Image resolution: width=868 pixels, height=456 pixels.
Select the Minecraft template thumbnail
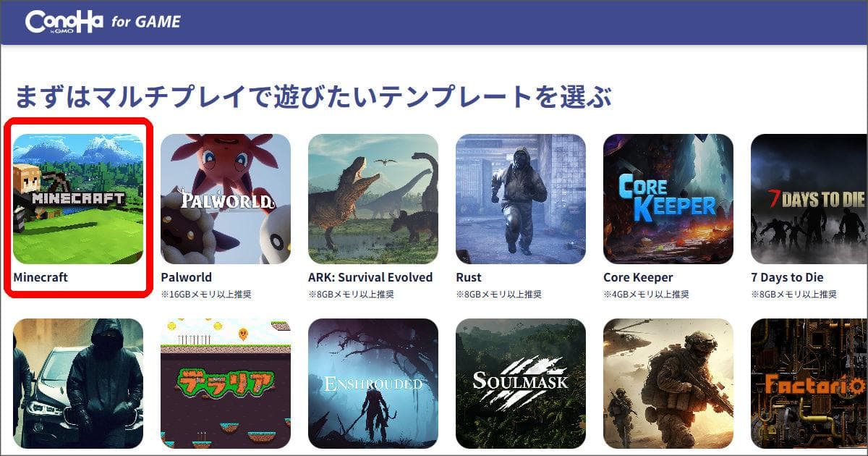coord(78,199)
